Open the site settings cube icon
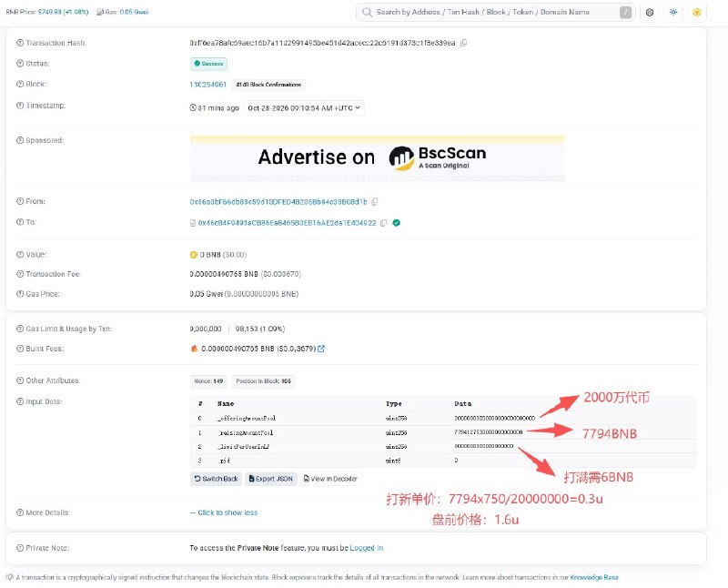This screenshot has width=728, height=588. [650, 13]
